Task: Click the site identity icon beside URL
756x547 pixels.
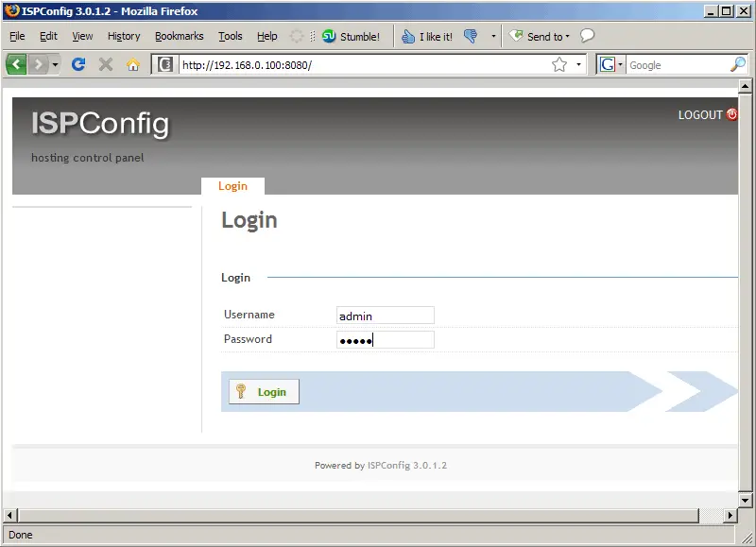Action: (x=165, y=64)
